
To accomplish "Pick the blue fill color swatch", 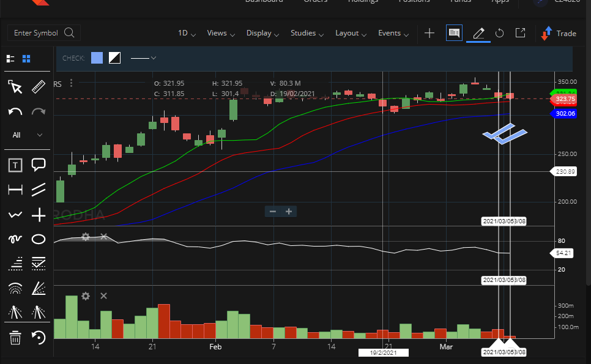I will (x=97, y=58).
